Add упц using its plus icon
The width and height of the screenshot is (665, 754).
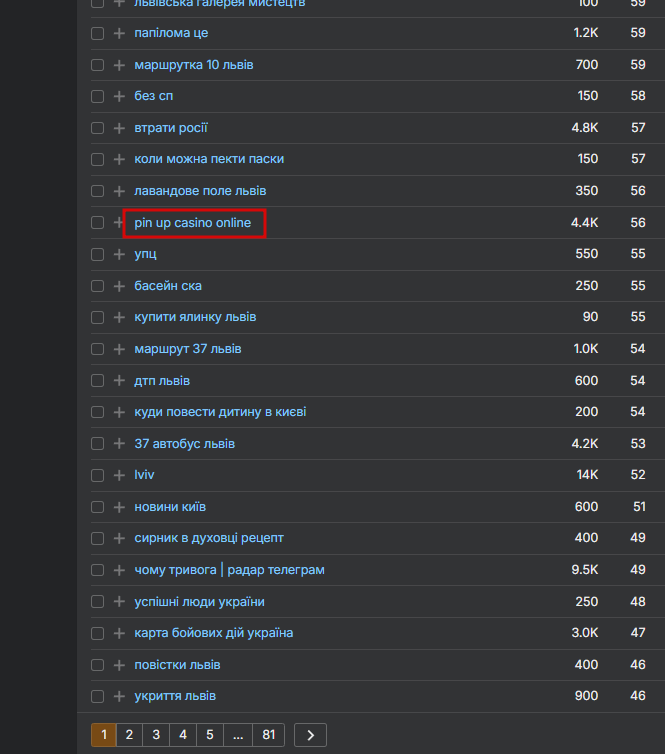pyautogui.click(x=119, y=254)
